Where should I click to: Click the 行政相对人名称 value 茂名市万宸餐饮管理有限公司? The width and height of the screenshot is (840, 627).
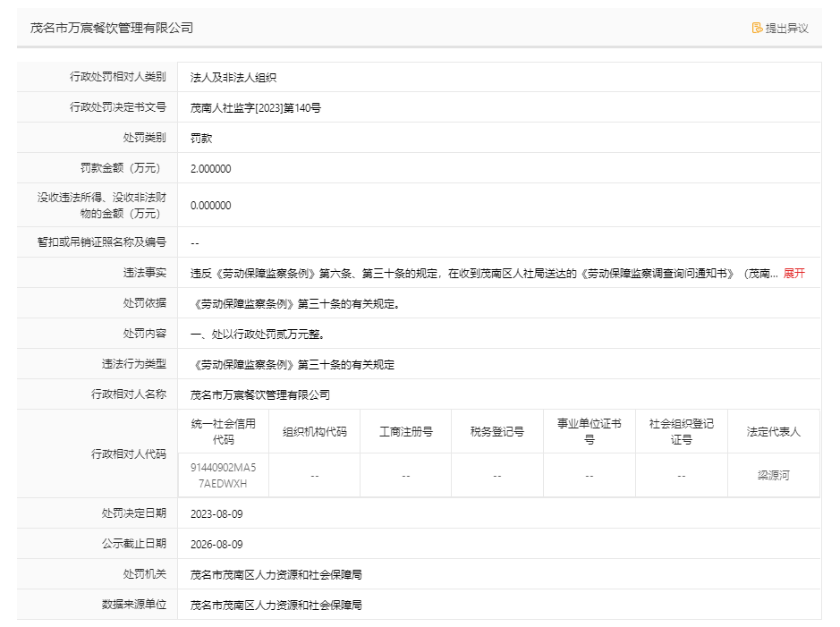pos(259,395)
